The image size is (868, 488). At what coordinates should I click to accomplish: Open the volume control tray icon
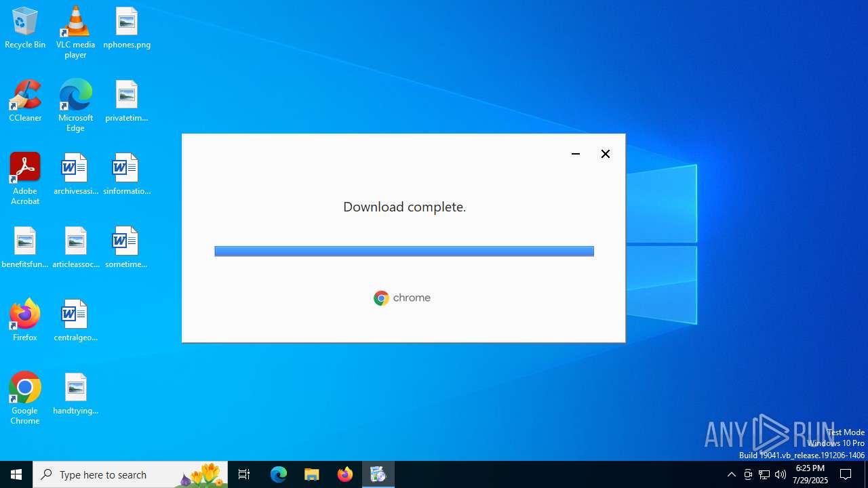[781, 474]
